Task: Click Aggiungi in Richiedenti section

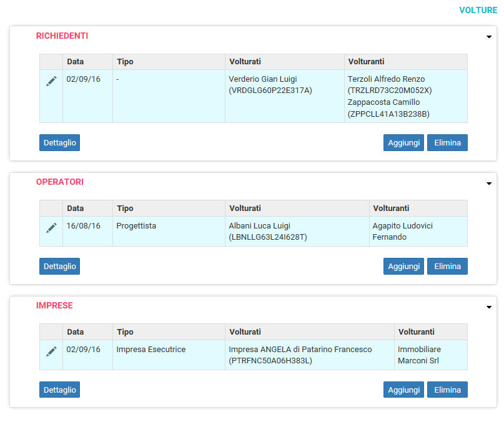Action: pyautogui.click(x=403, y=143)
